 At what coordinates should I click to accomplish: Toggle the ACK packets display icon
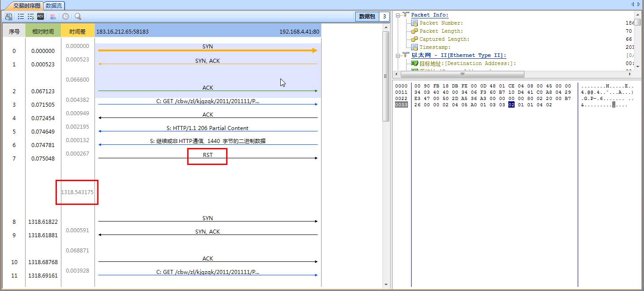[40, 17]
